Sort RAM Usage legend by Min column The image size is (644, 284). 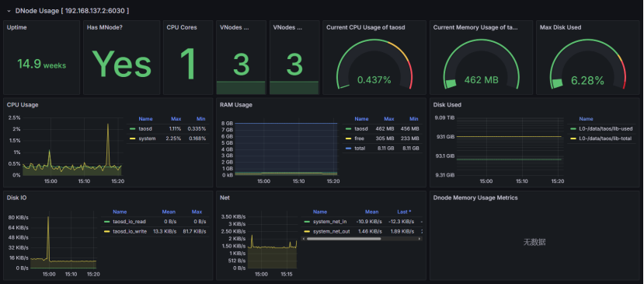pyautogui.click(x=414, y=118)
